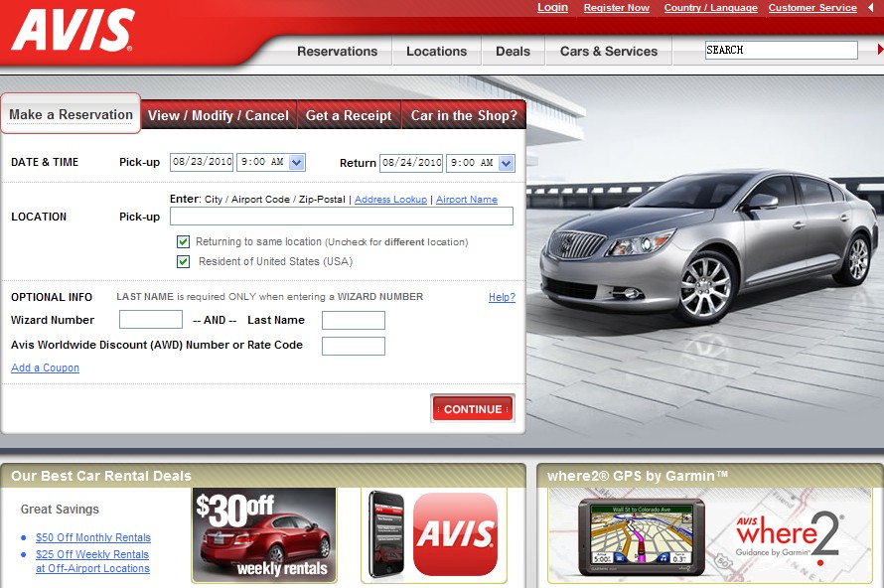Toggle Returning to same location checkbox
884x588 pixels.
pos(183,242)
